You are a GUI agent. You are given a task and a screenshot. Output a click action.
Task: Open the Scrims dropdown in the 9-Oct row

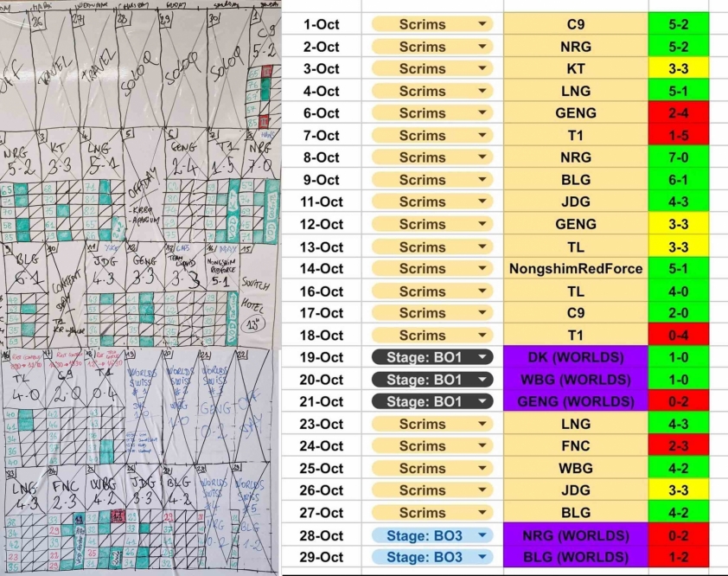pyautogui.click(x=432, y=180)
